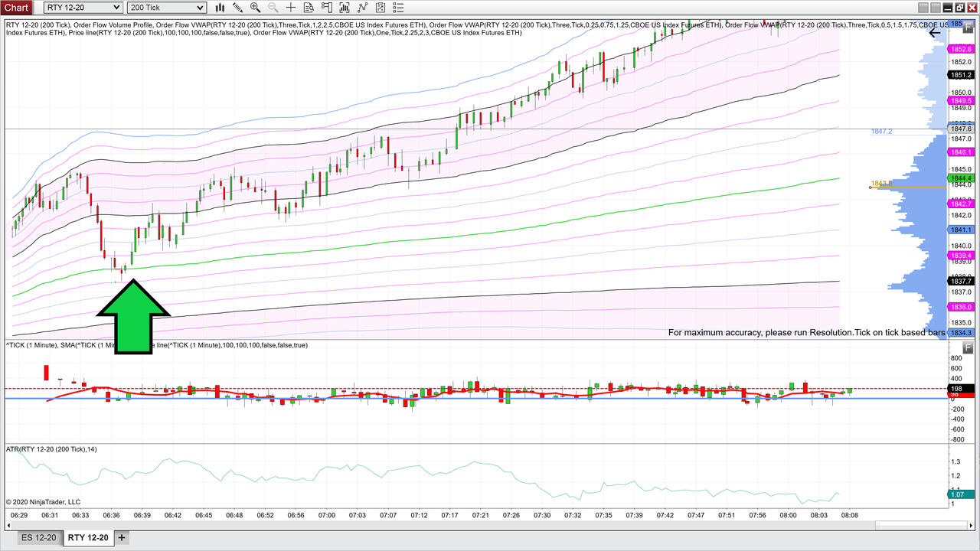Screen dimensions: 980x551
Task: Click the 07:00 time axis label
Action: click(x=326, y=516)
